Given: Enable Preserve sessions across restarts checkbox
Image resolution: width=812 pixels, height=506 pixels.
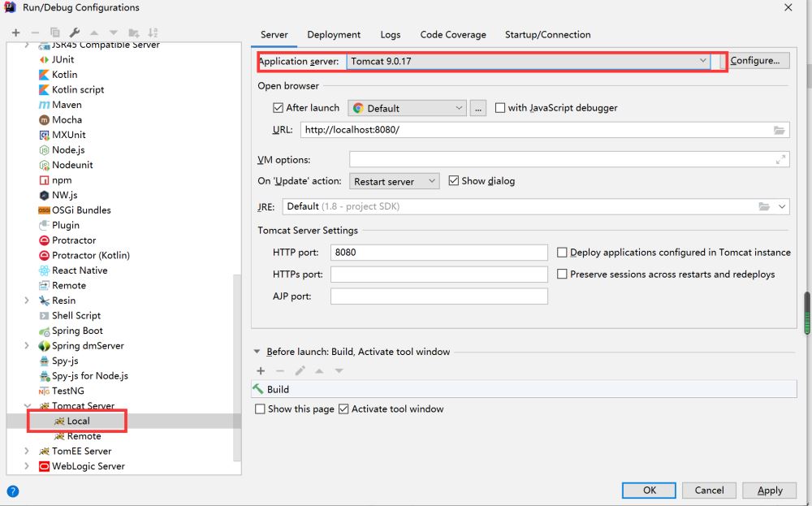Looking at the screenshot, I should coord(562,274).
